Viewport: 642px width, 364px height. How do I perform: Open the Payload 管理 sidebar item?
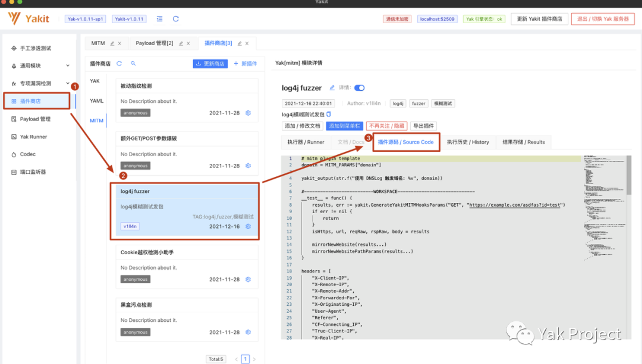tap(36, 119)
